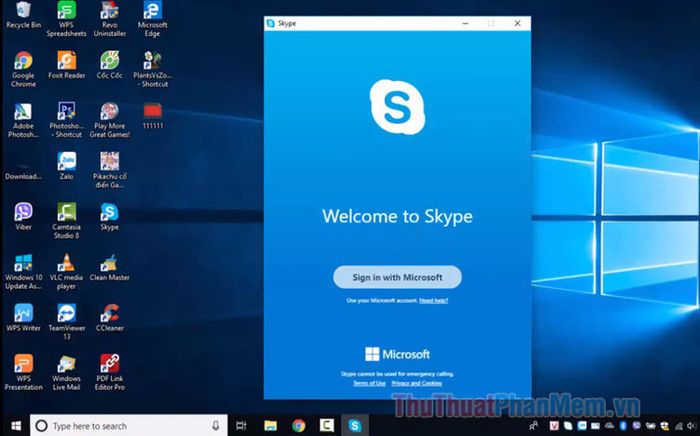Open the People icon in the taskbar
This screenshot has width=700, height=436.
tap(533, 425)
